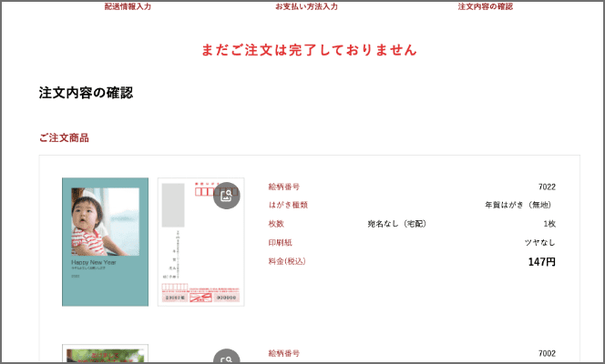Click the quantity value 1枚
Viewport: 605px width, 364px height.
tap(549, 224)
